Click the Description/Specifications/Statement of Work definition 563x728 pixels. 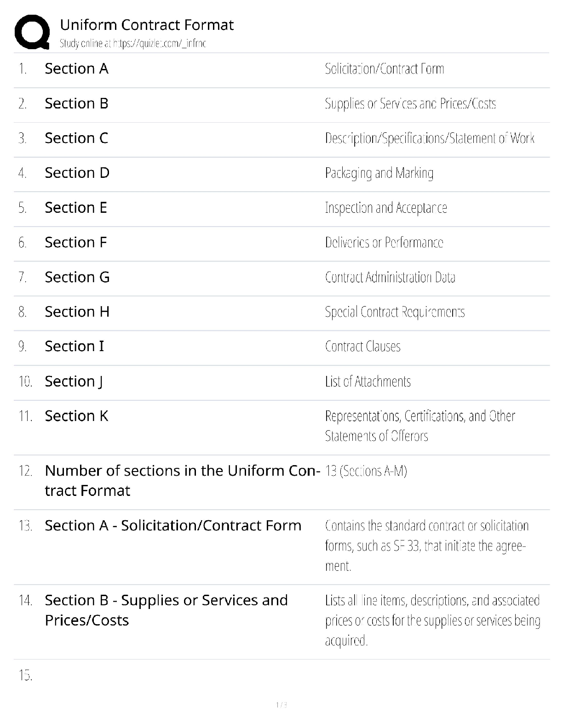(x=429, y=138)
